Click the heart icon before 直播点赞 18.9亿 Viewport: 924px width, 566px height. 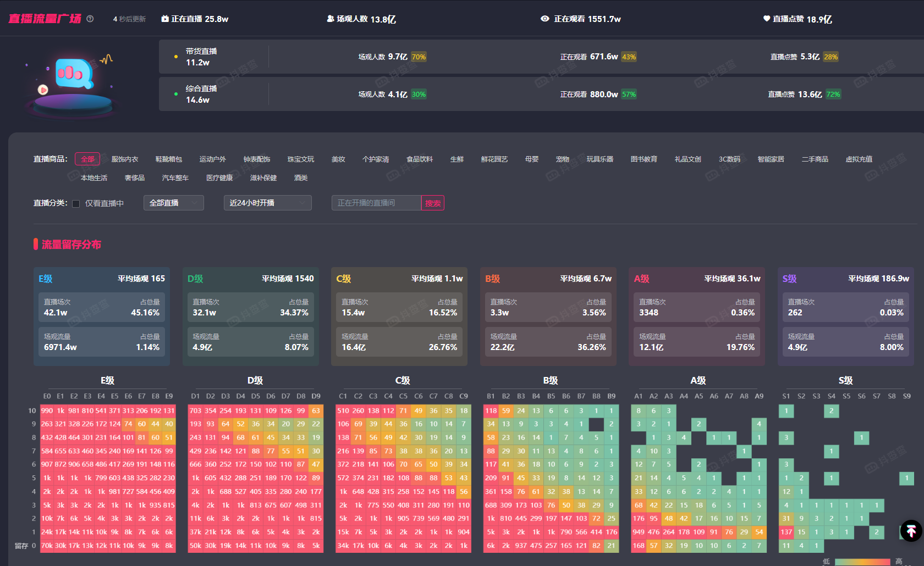click(x=767, y=19)
